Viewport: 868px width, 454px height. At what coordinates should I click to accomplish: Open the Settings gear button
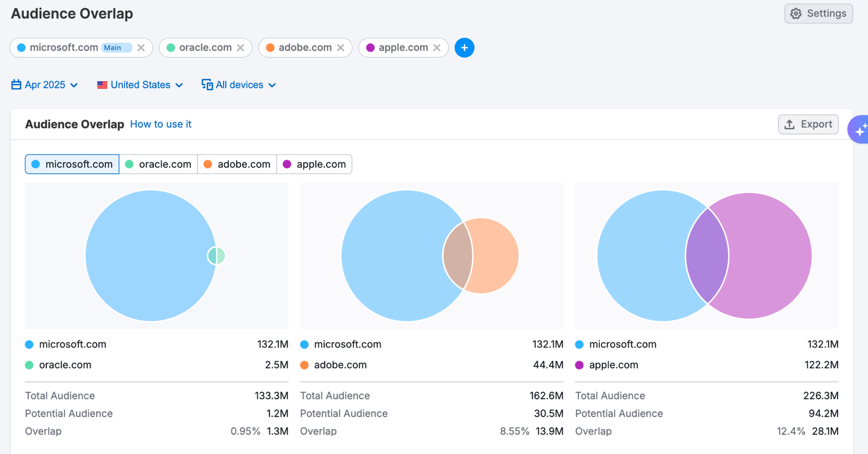tap(818, 14)
